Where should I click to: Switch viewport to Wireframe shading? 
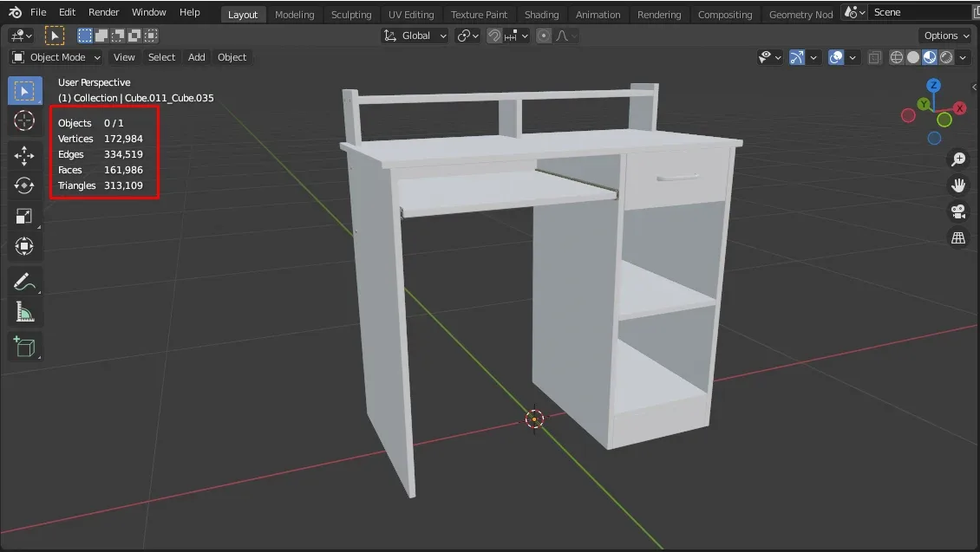896,57
